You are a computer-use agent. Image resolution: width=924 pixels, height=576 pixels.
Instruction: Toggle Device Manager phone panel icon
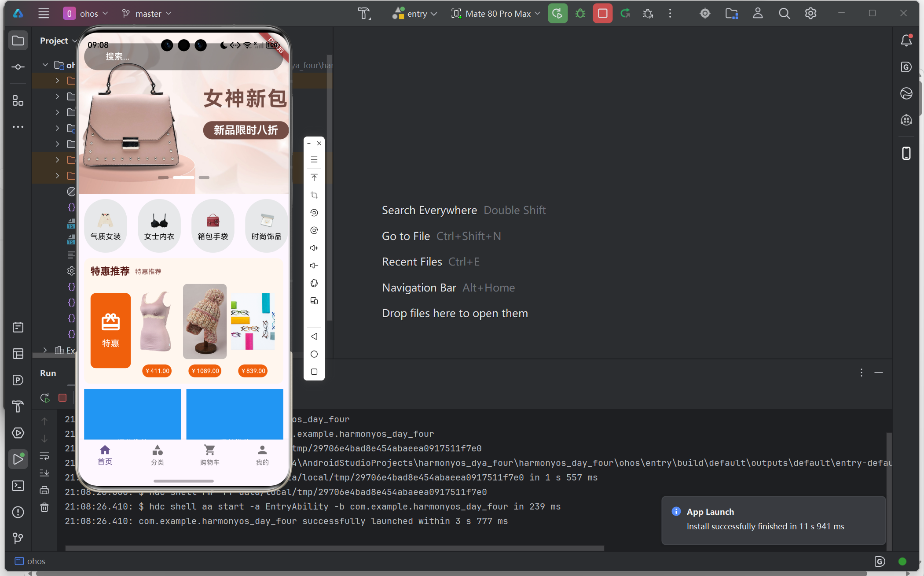(x=906, y=153)
